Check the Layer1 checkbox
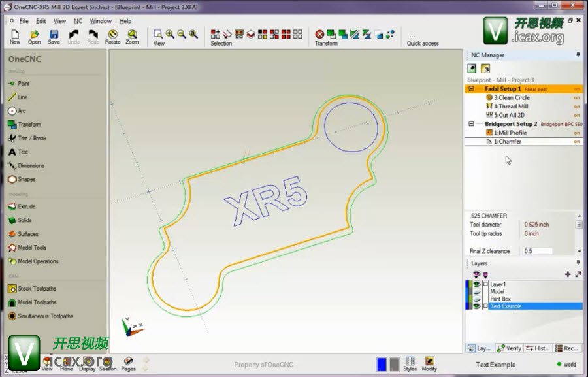588x377 pixels. click(x=485, y=284)
